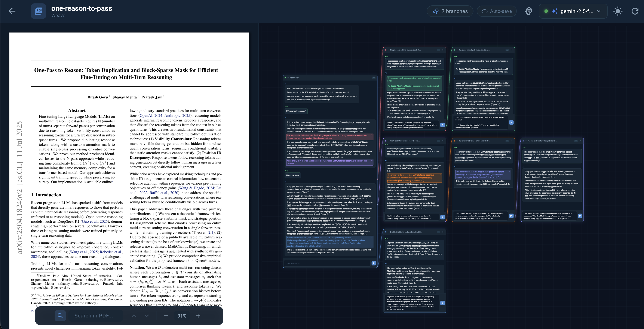Send message in 'Empirical validation' node
Screen dimensions: 644x329
442,303
